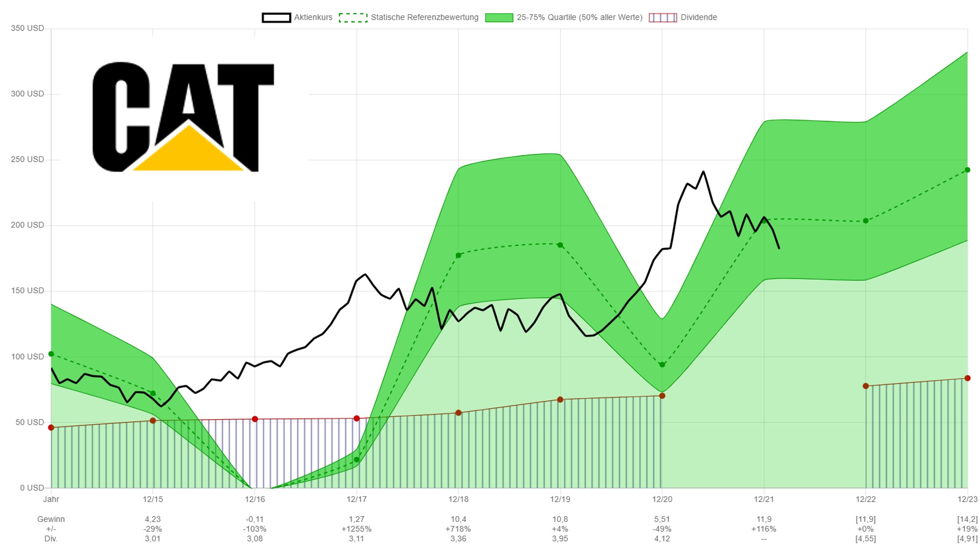Click red dividend point at 12/20
This screenshot has width=980, height=555.
(662, 396)
